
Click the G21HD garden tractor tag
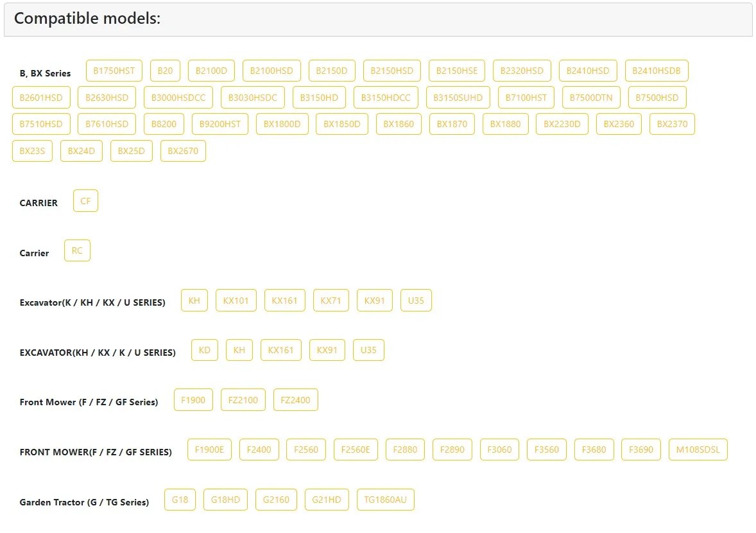327,500
